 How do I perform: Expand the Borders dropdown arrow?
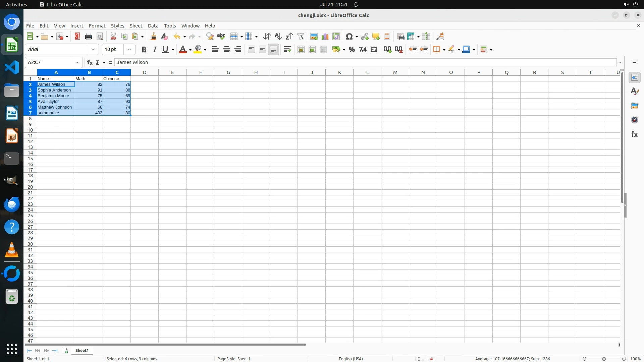click(x=444, y=50)
